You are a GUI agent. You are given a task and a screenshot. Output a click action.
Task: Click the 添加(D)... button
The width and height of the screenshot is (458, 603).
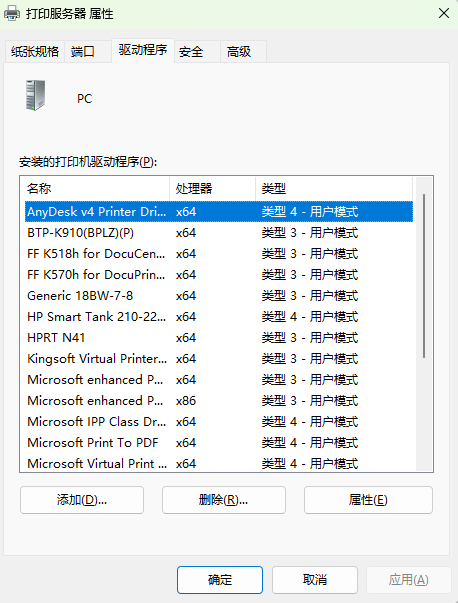click(x=82, y=500)
